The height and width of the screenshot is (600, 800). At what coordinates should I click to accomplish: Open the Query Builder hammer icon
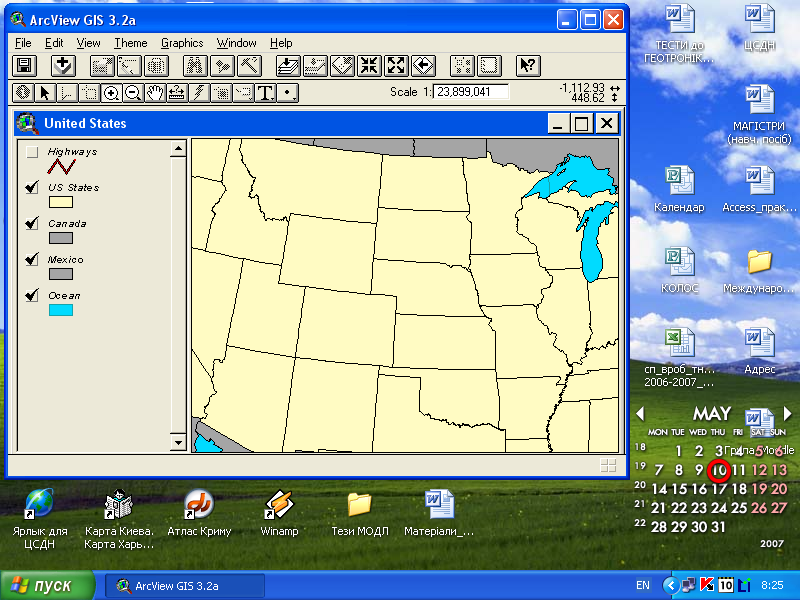[249, 66]
